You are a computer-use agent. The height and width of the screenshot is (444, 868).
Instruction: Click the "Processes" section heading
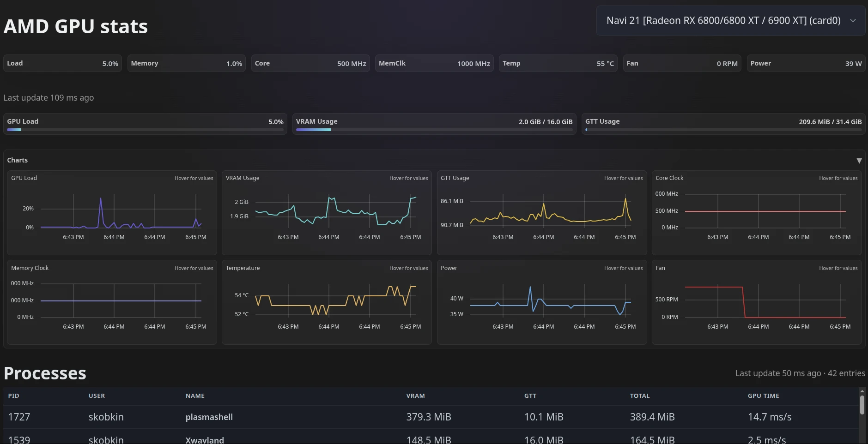[x=45, y=373]
